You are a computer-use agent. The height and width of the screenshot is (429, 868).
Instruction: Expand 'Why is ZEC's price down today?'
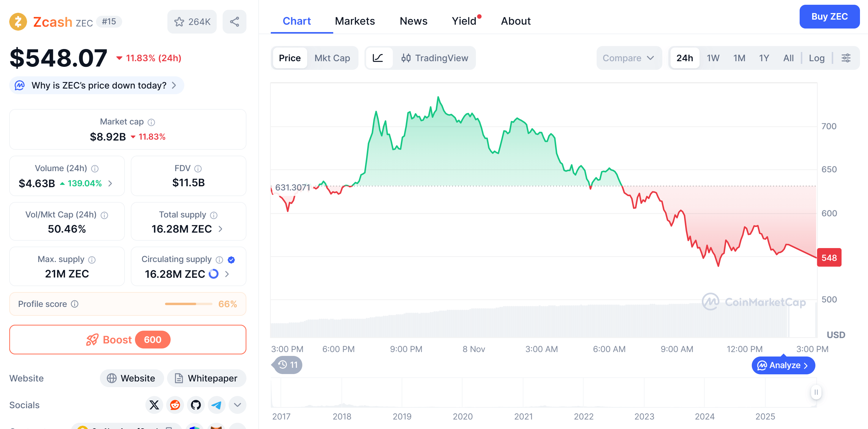96,85
